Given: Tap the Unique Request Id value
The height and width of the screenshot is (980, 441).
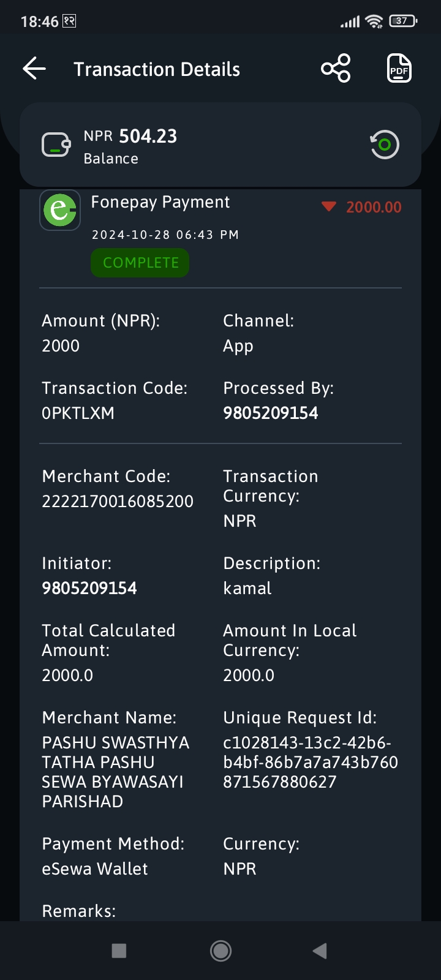Looking at the screenshot, I should click(311, 762).
